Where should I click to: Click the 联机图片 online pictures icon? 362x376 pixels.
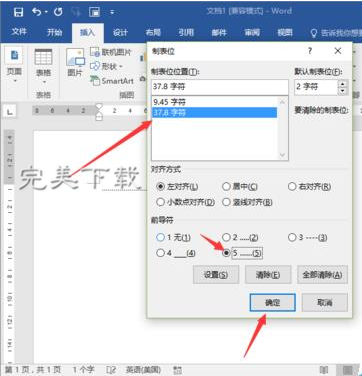(95, 52)
